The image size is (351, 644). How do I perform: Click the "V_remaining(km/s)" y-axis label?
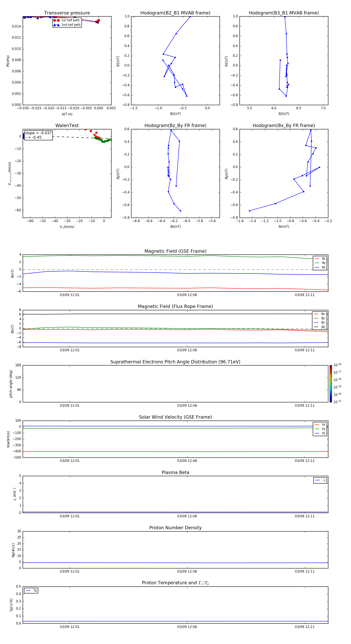[x=10, y=173]
